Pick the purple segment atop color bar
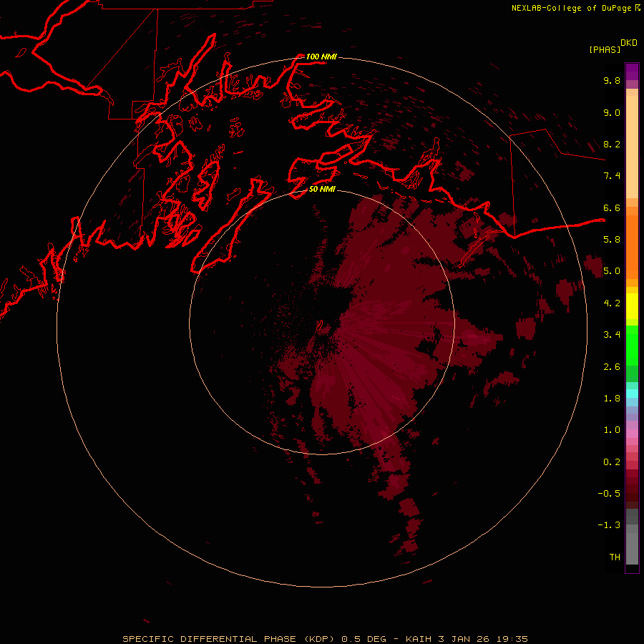The height and width of the screenshot is (644, 644). click(x=632, y=72)
